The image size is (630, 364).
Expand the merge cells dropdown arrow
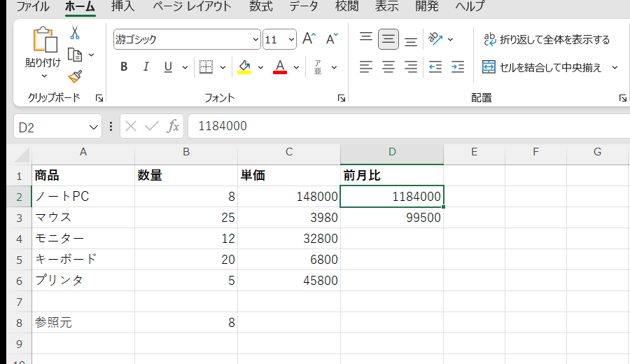(615, 67)
